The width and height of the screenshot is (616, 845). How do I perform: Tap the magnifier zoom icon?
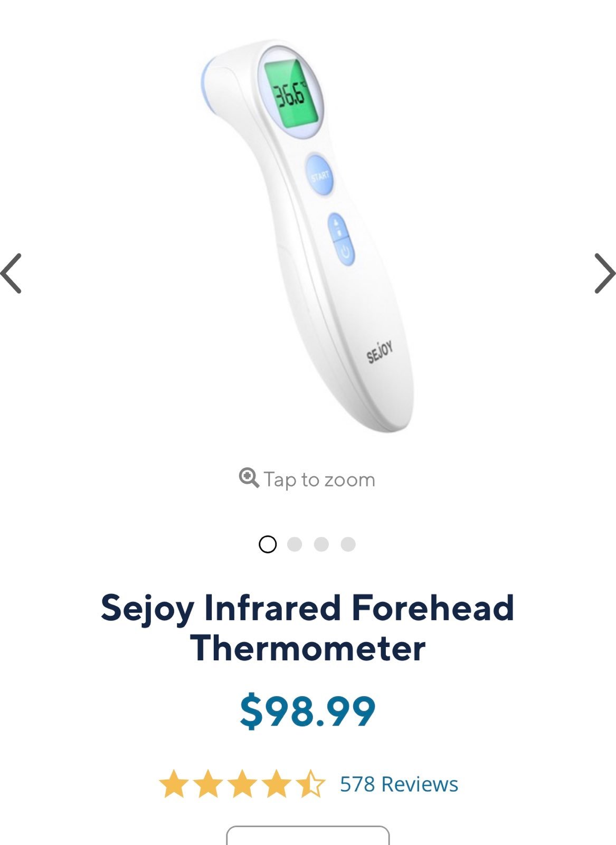(249, 478)
